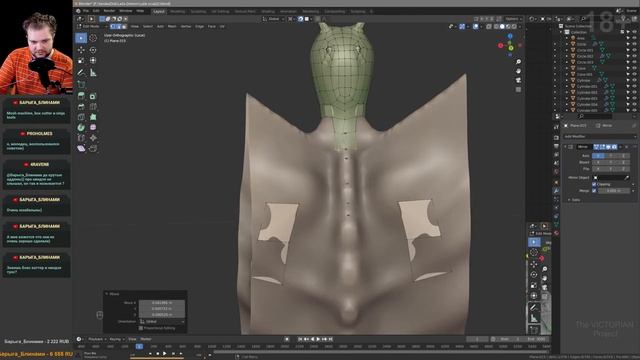Activate the Move tool in toolbar
Viewport: 640px width, 360px height.
pos(81,50)
